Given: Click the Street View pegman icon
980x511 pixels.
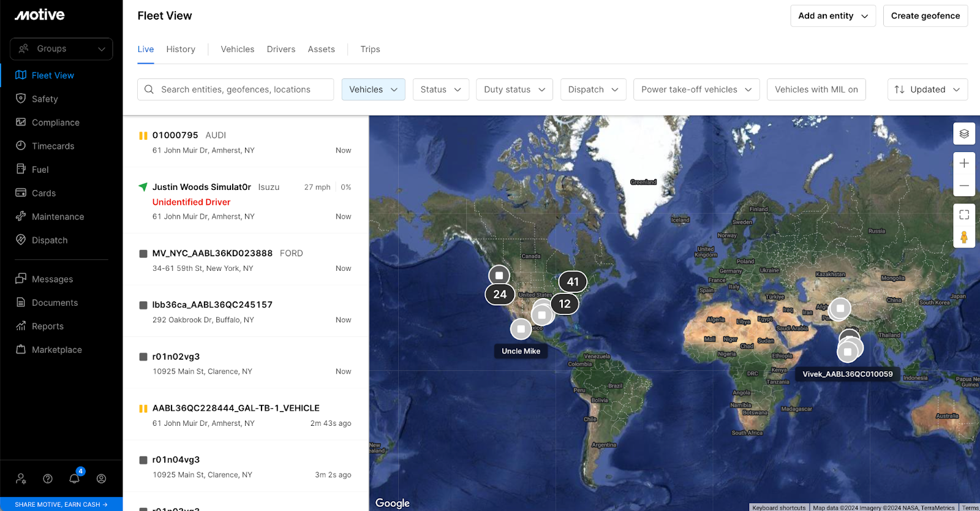Looking at the screenshot, I should 964,237.
